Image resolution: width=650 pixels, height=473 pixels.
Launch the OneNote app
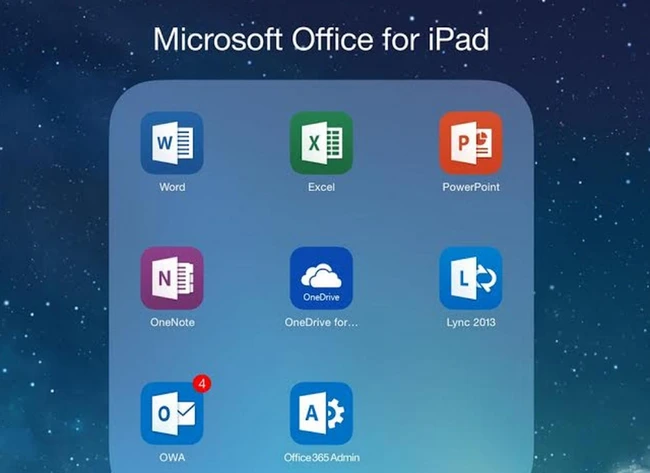point(172,278)
